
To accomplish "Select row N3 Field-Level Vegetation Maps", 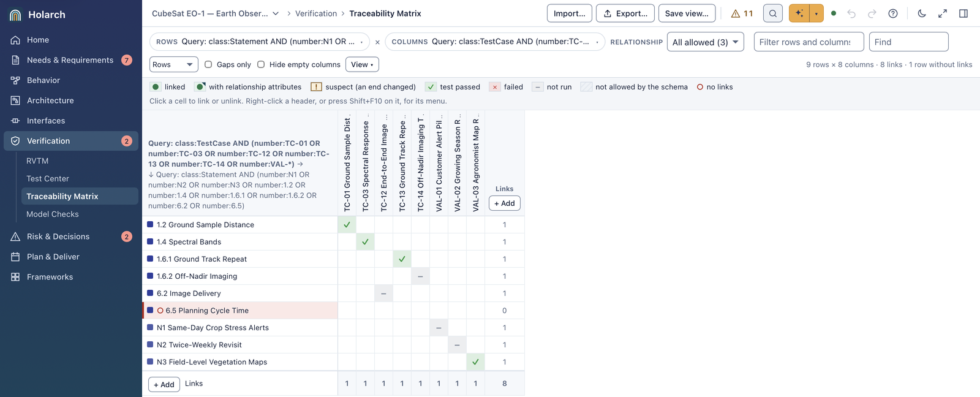I will pos(240,362).
